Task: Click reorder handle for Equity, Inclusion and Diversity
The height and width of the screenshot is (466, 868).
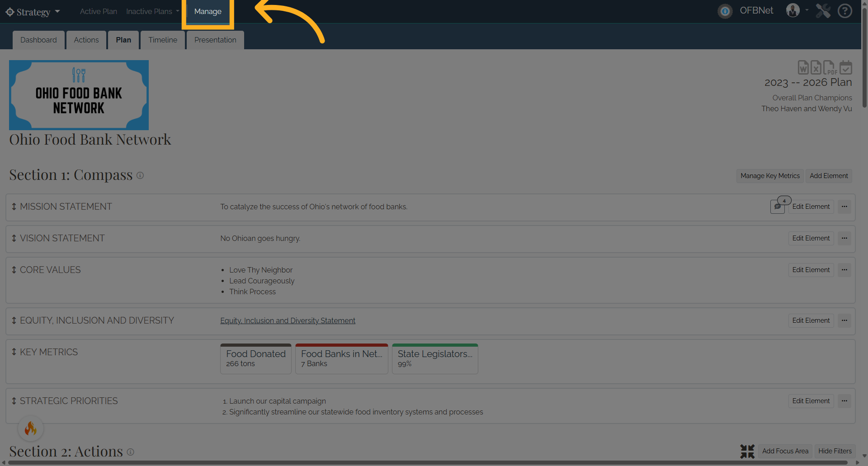Action: point(14,320)
